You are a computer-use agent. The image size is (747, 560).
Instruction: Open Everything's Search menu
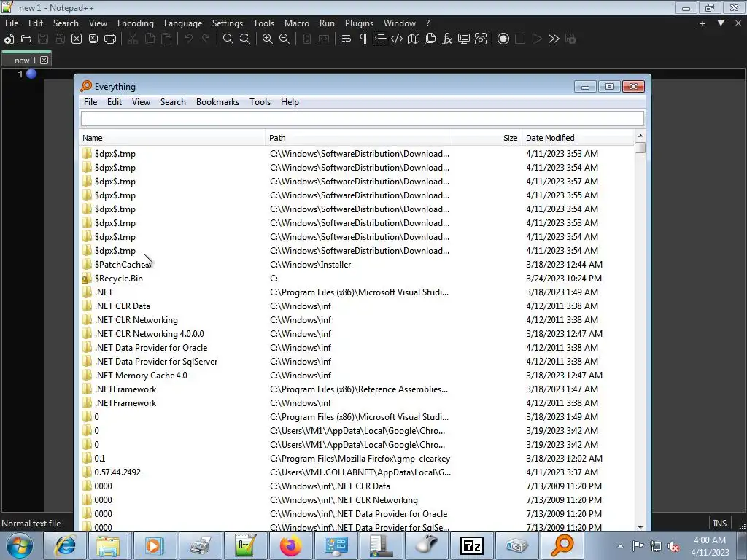(173, 102)
